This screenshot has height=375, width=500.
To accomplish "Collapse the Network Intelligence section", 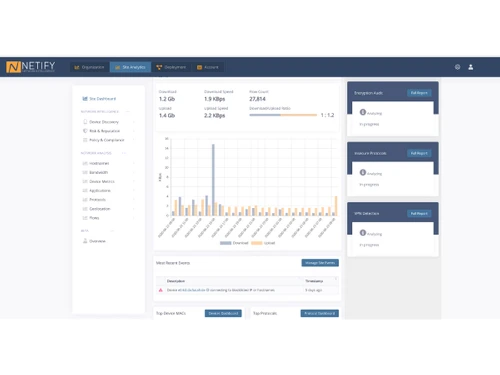I will pyautogui.click(x=128, y=111).
